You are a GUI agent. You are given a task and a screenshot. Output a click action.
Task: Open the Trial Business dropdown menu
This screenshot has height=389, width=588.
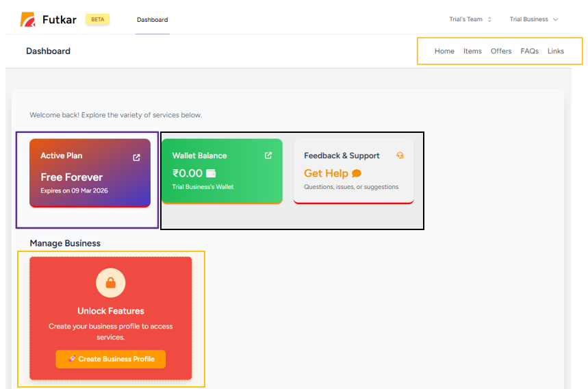pos(534,19)
